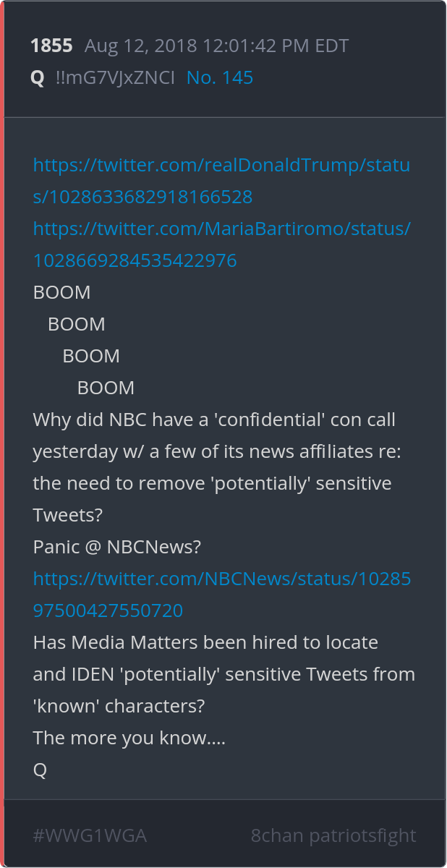Viewport: 447px width, 868px height.
Task: Click the 'The more you know....' line
Action: point(129,738)
